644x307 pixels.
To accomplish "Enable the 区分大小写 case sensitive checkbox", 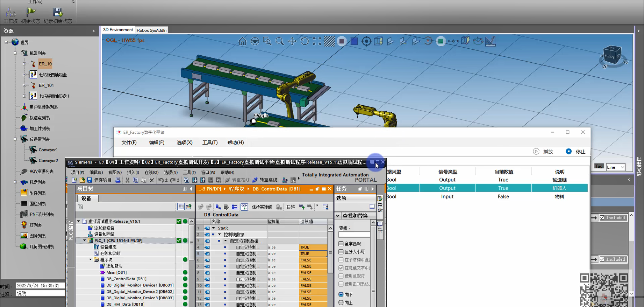I will pyautogui.click(x=341, y=252).
